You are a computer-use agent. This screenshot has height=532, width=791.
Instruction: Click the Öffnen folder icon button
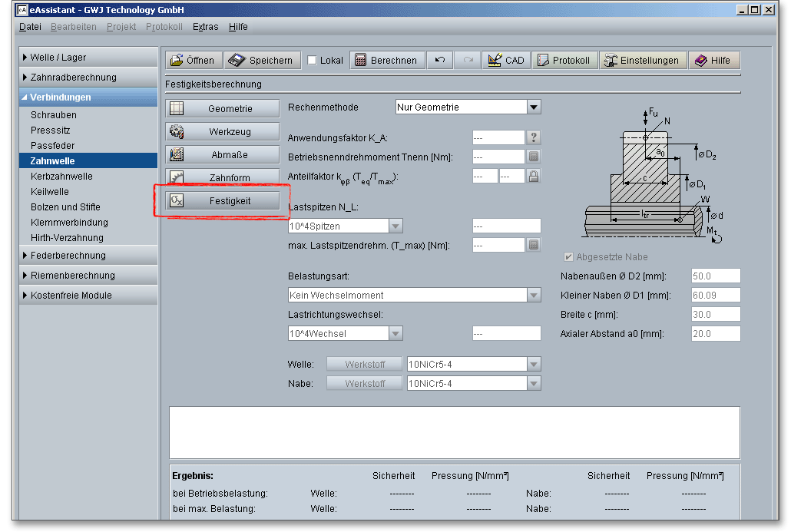[x=193, y=61]
